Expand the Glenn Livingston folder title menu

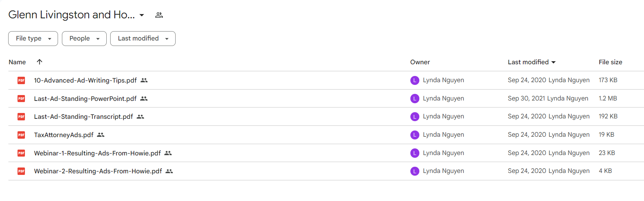tap(142, 15)
